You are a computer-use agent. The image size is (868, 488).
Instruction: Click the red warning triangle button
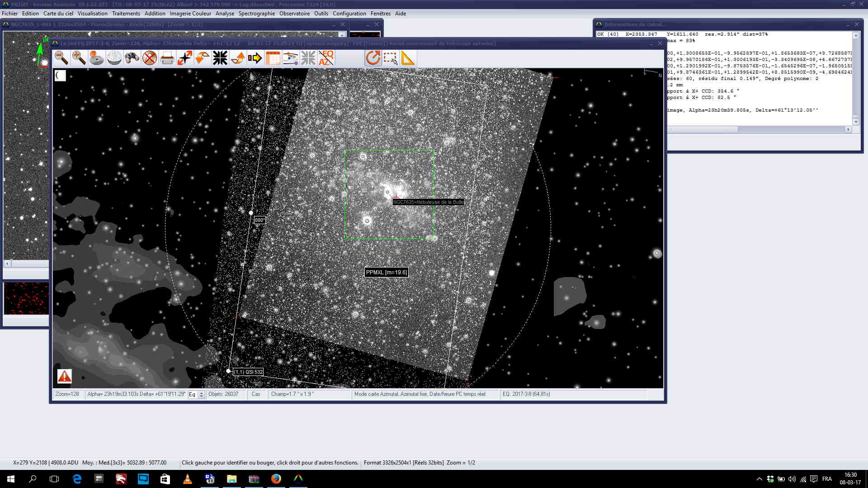pyautogui.click(x=64, y=376)
